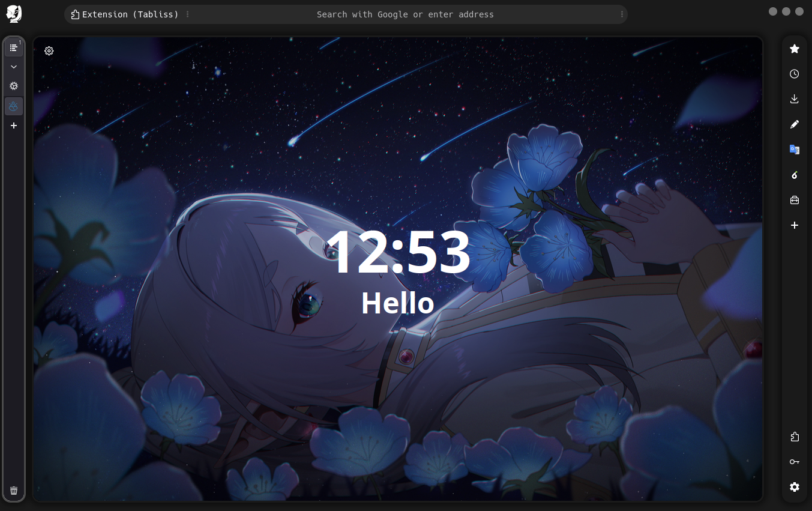Open the dotted menu at address bar's right end
Viewport: 812px width, 511px height.
pyautogui.click(x=622, y=14)
